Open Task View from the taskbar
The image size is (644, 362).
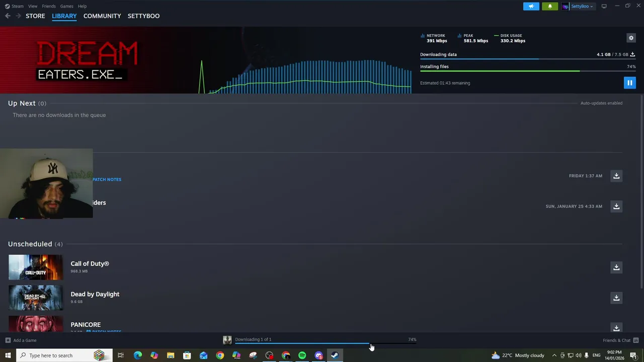[120, 355]
